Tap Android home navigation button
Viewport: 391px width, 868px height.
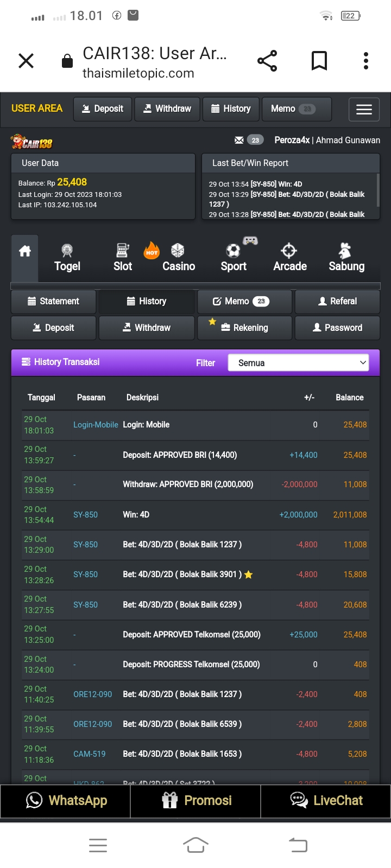click(x=195, y=845)
